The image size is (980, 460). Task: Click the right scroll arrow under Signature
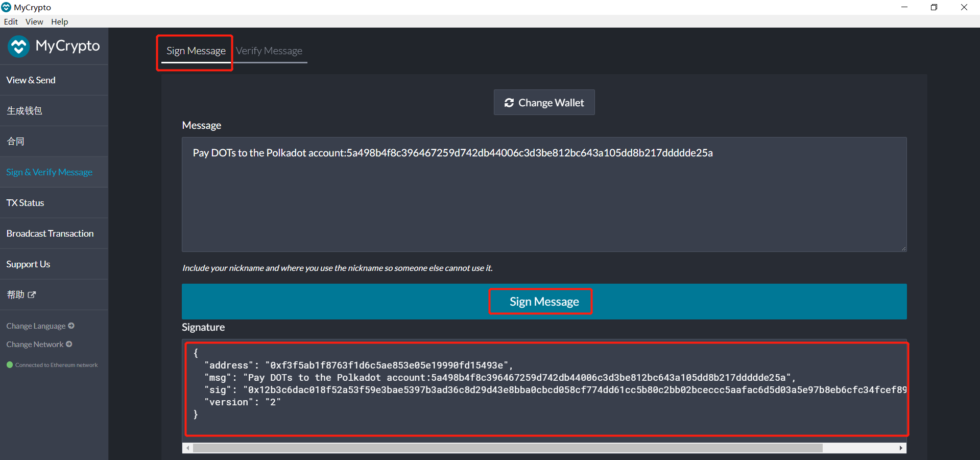(x=901, y=448)
